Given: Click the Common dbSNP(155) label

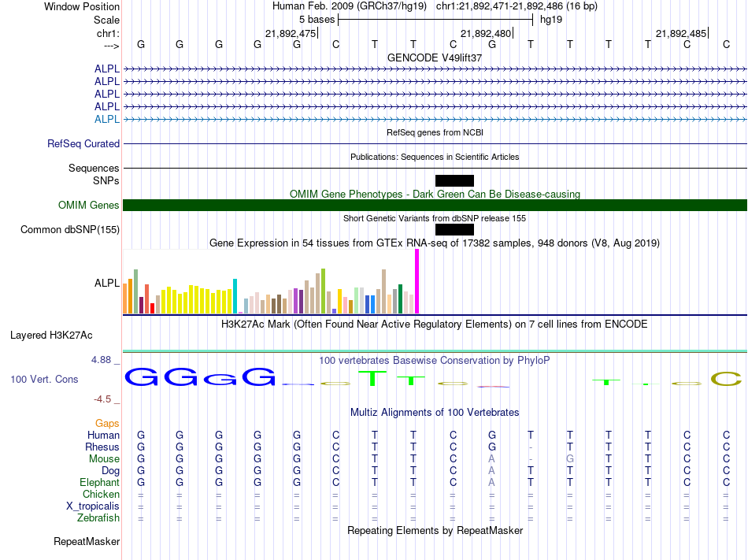Looking at the screenshot, I should 70,229.
